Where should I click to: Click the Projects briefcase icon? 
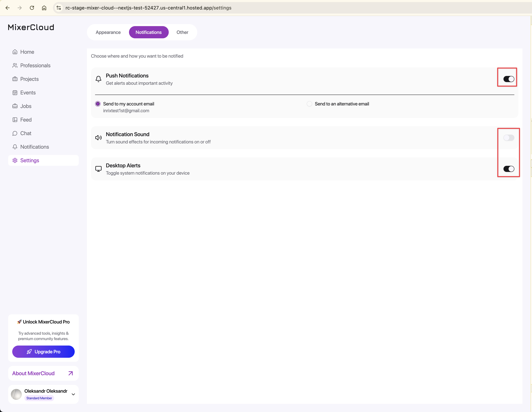click(15, 79)
